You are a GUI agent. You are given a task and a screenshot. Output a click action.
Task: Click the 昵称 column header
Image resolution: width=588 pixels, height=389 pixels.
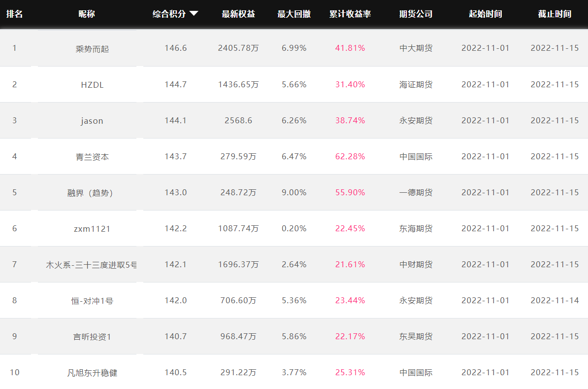(x=87, y=14)
